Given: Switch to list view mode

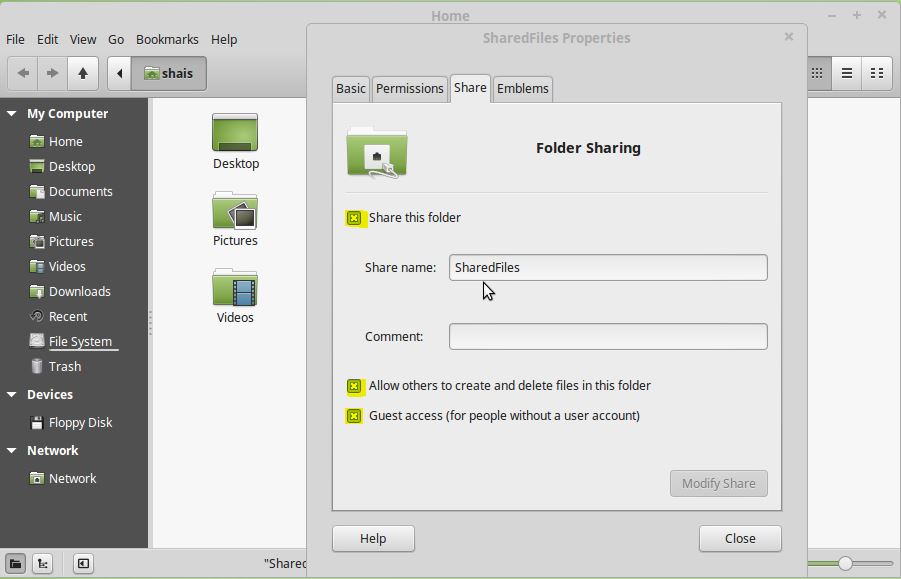Looking at the screenshot, I should [846, 73].
